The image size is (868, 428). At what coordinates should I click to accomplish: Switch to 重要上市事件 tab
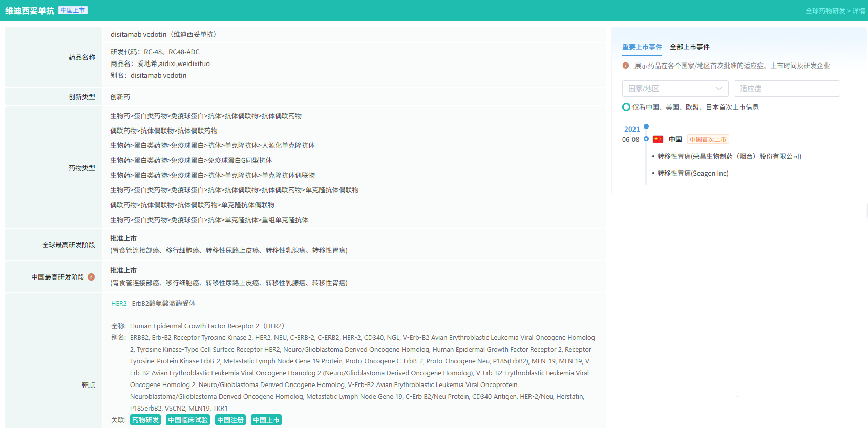coord(642,47)
